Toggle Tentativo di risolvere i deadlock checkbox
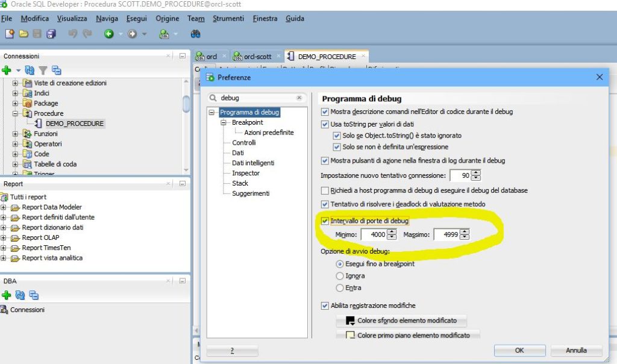The width and height of the screenshot is (617, 364). click(x=325, y=204)
